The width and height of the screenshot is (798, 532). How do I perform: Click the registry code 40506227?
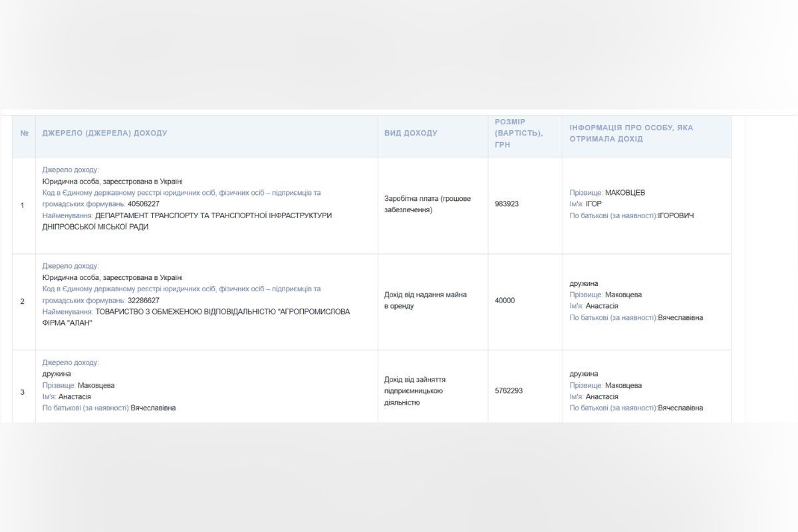144,204
